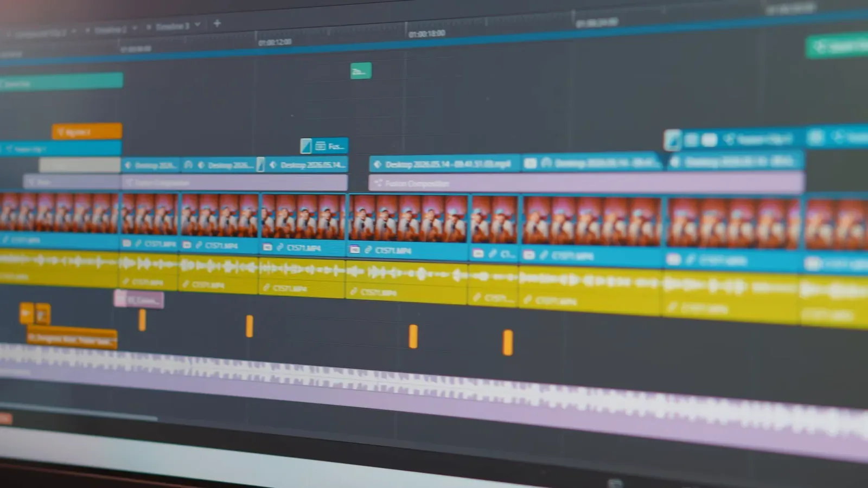Add a new timeline tab with plus
This screenshot has height=488, width=868.
tap(217, 23)
